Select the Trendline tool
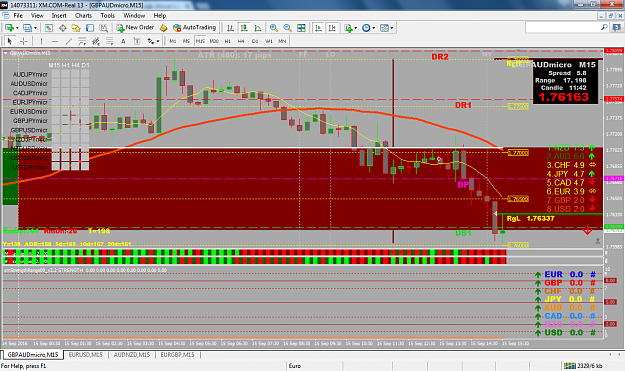Screen dimensions: 625x371 pos(69,41)
